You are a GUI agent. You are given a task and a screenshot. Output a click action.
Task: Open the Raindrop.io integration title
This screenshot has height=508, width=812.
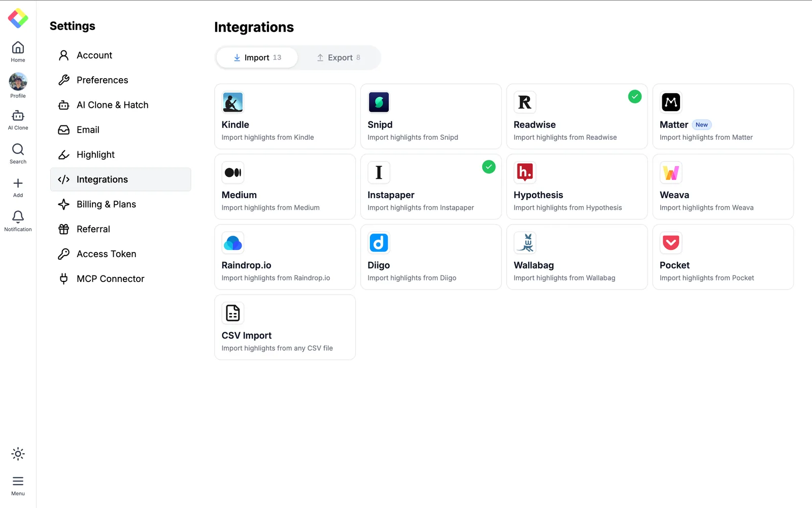click(247, 265)
